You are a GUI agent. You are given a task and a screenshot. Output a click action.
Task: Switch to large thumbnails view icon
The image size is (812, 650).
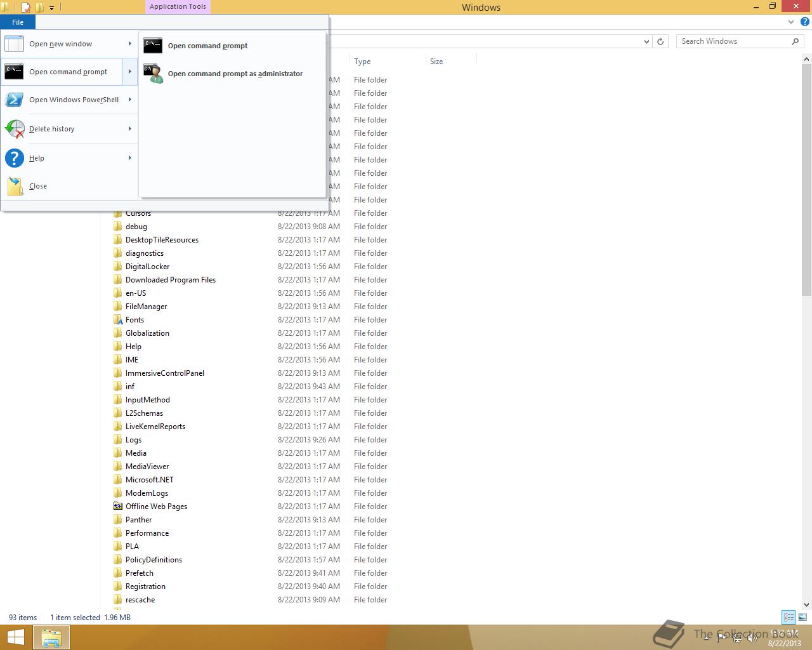pos(802,617)
